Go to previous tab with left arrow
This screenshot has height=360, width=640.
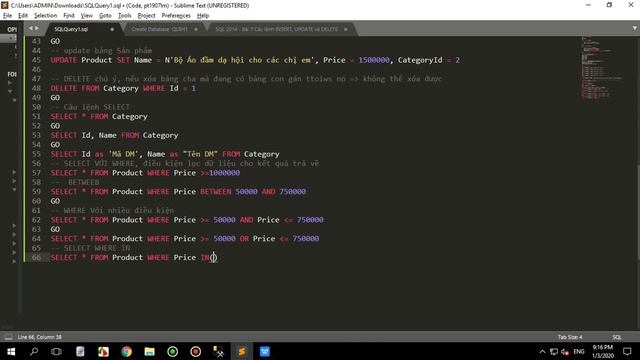tap(30, 29)
